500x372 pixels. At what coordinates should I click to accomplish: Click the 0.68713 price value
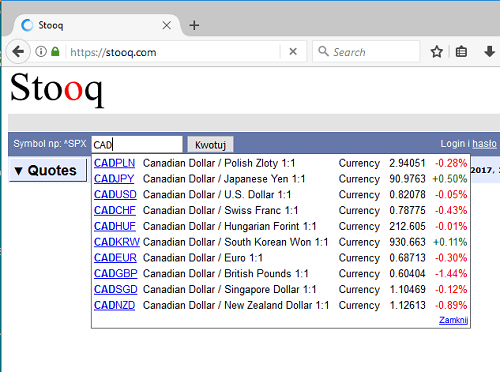pyautogui.click(x=407, y=258)
